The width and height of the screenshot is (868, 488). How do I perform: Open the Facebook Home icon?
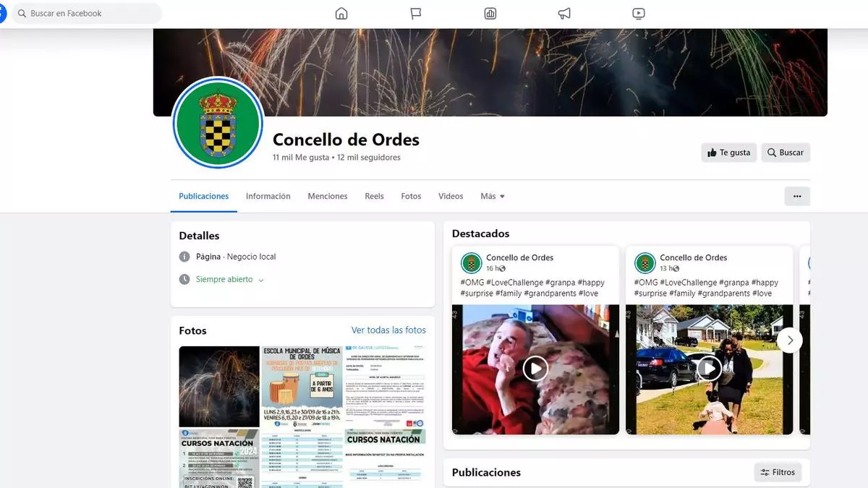click(x=341, y=14)
